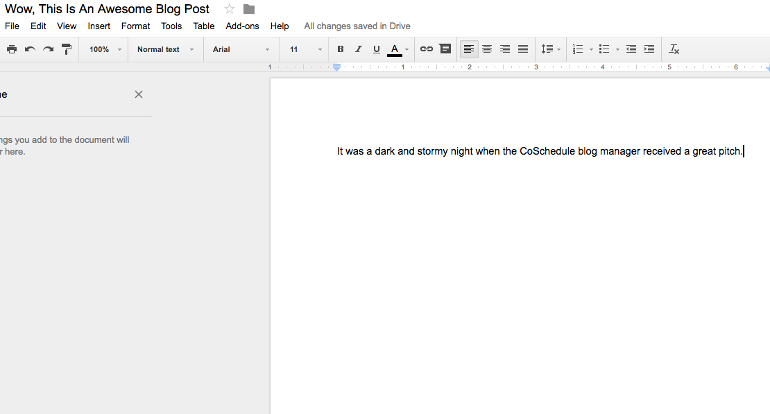Print the document with the printer icon
This screenshot has height=414, width=770.
click(12, 49)
